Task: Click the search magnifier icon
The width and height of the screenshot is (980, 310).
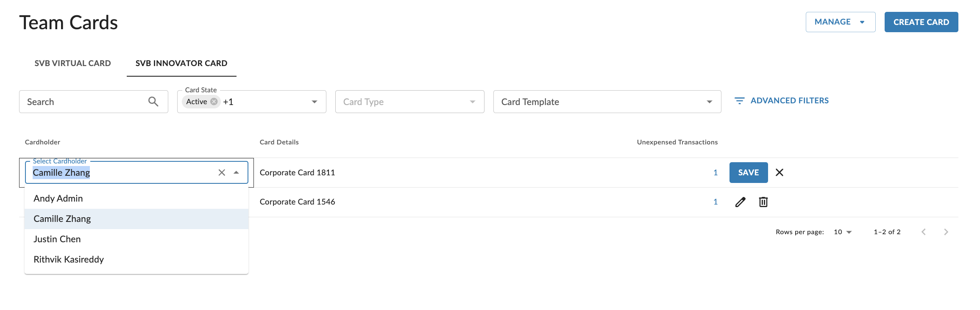Action: [x=153, y=102]
